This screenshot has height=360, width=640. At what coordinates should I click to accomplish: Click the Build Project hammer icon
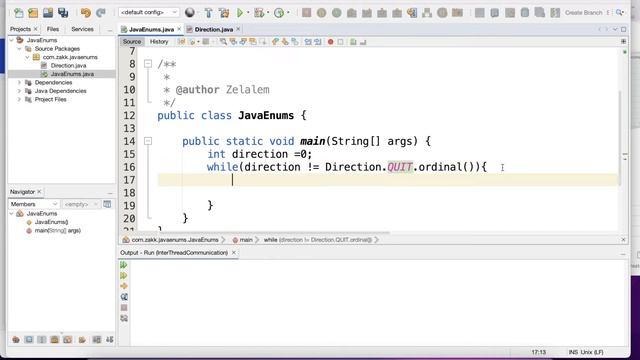pyautogui.click(x=209, y=13)
